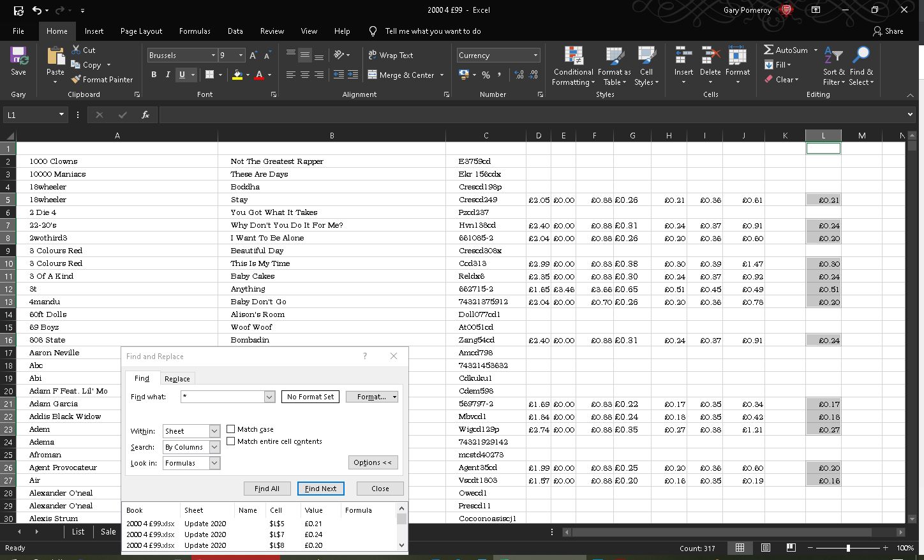The image size is (924, 560).
Task: Click the Find & Select magnifier icon
Action: coord(861,55)
